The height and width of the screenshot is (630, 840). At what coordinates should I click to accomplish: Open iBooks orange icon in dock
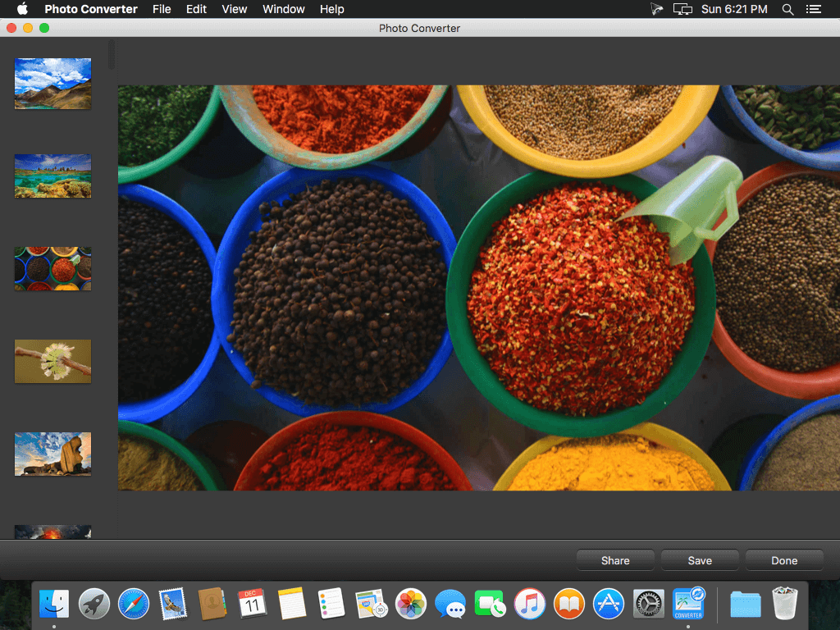coord(569,604)
